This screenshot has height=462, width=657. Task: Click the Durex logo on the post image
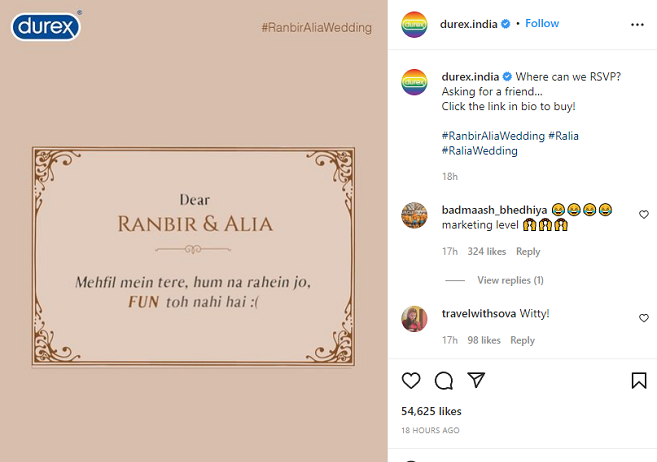(x=46, y=26)
